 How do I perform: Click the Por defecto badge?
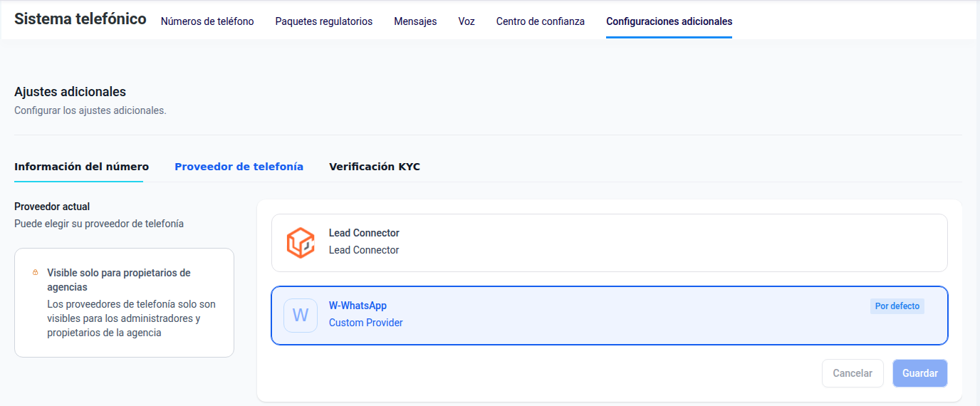point(897,306)
